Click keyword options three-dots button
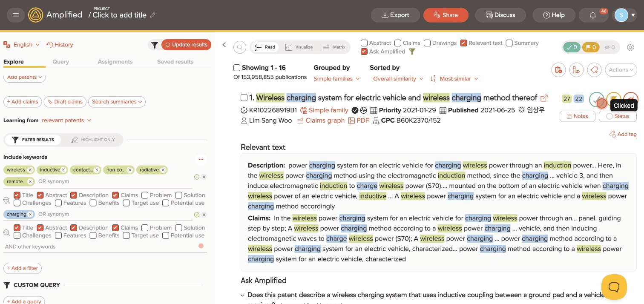Screen dimensions: 644x304 point(201,159)
